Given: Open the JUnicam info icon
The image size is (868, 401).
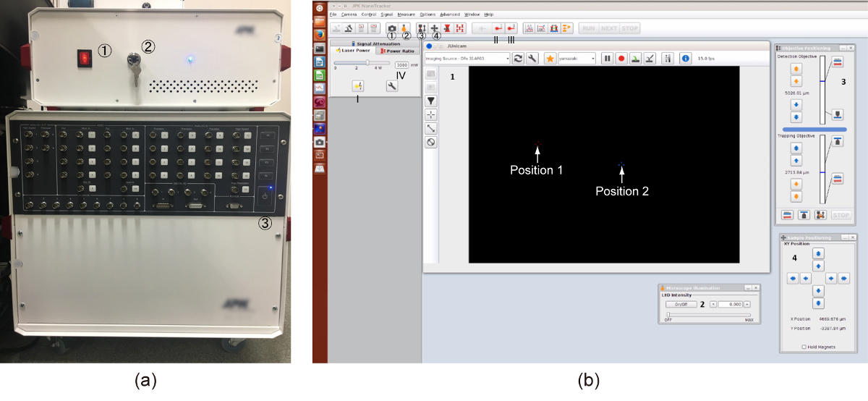Looking at the screenshot, I should click(686, 58).
